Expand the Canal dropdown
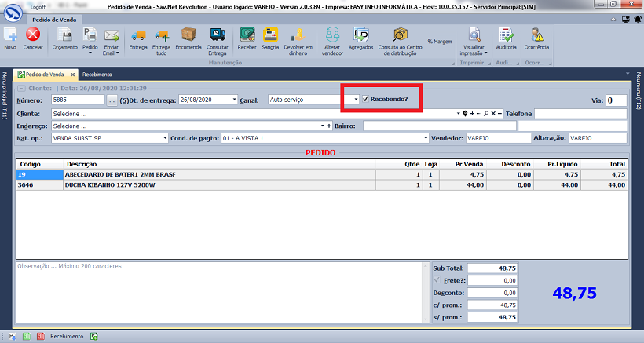644x343 pixels. (356, 100)
